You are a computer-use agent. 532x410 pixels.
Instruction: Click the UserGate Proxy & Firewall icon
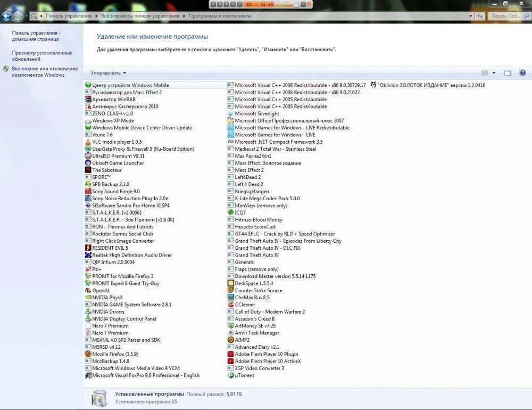88,149
